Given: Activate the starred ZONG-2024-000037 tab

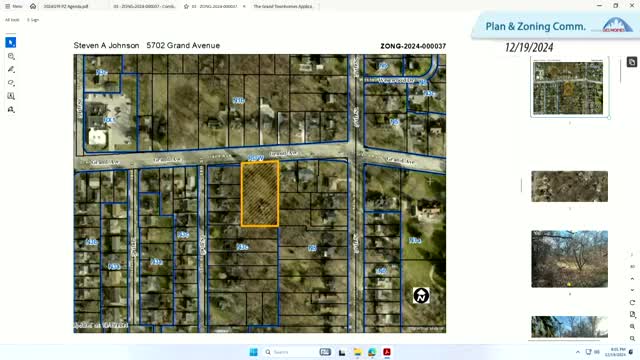Looking at the screenshot, I should point(214,7).
